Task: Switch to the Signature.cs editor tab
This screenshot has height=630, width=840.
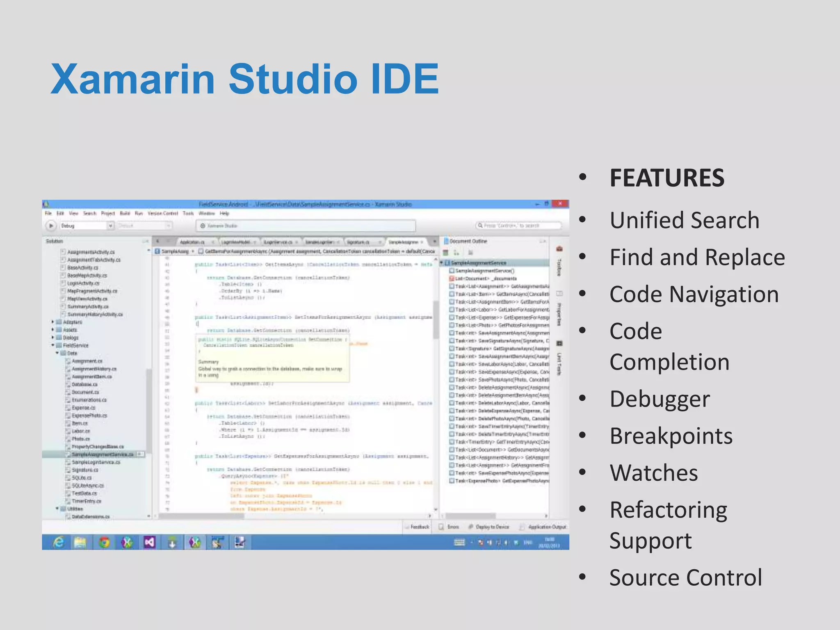Action: (x=358, y=242)
